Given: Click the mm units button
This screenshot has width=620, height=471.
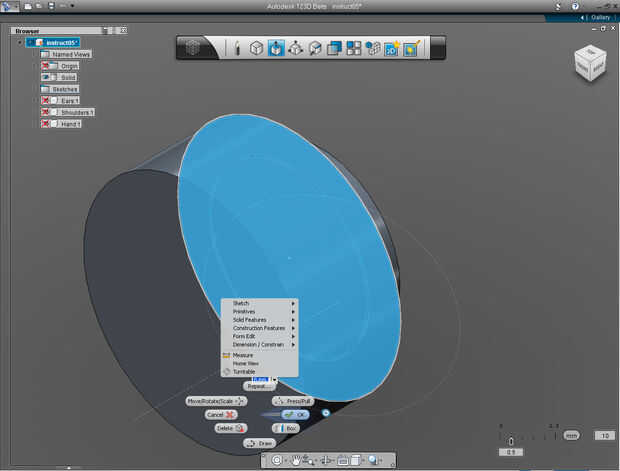Looking at the screenshot, I should [x=571, y=436].
